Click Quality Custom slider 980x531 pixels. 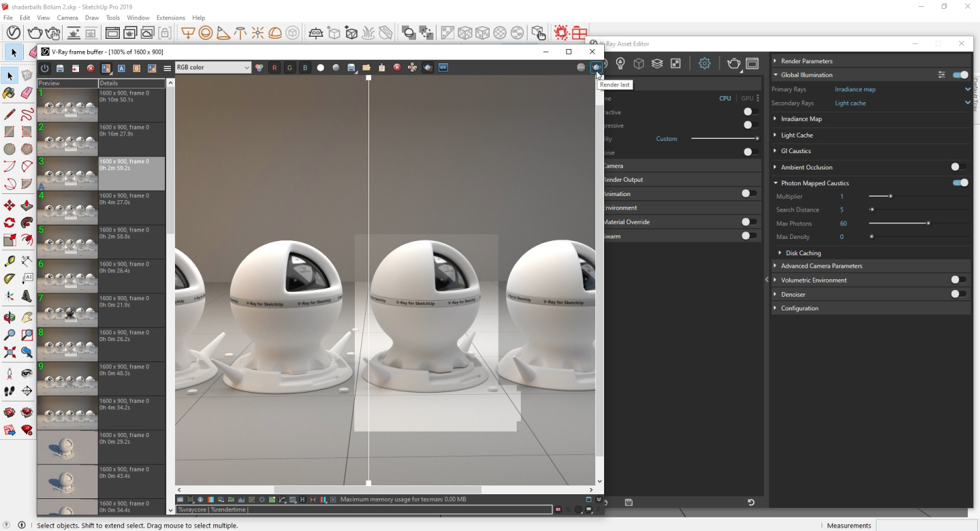pos(725,139)
